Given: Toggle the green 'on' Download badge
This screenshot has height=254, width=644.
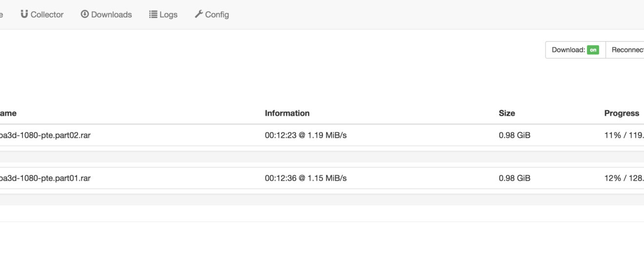Looking at the screenshot, I should coord(593,50).
